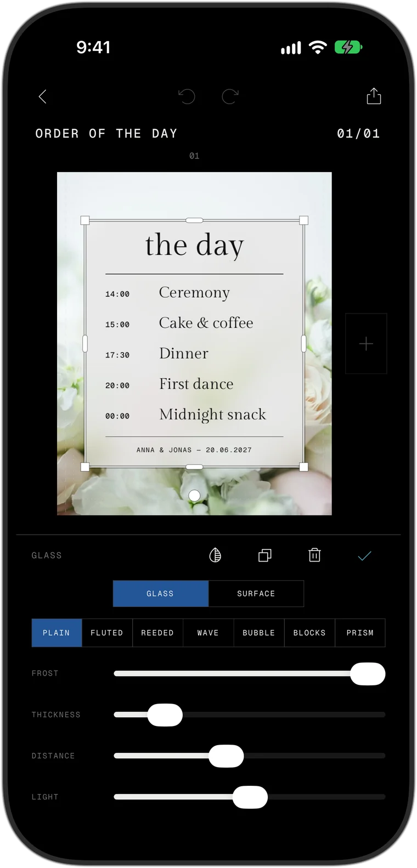Click the THICKNESS slider handle
The image size is (417, 868).
click(165, 715)
